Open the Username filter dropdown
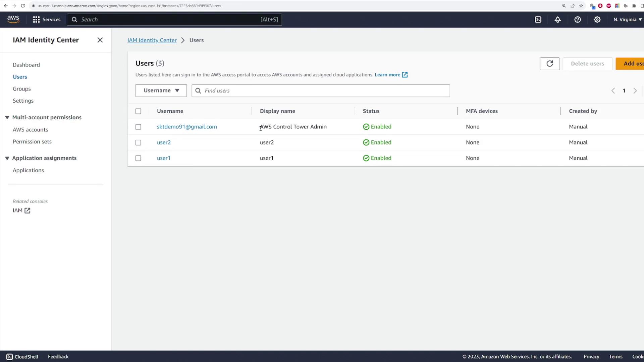The image size is (644, 362). pyautogui.click(x=161, y=90)
